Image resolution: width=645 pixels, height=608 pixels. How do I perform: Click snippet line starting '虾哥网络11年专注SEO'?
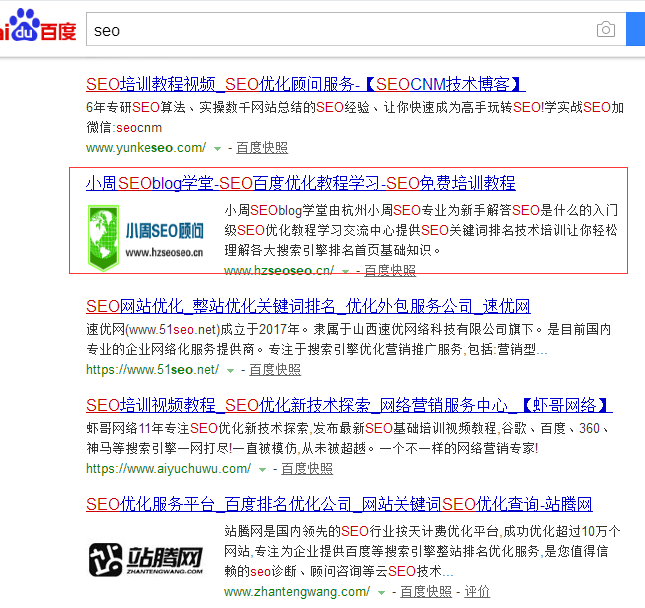348,428
